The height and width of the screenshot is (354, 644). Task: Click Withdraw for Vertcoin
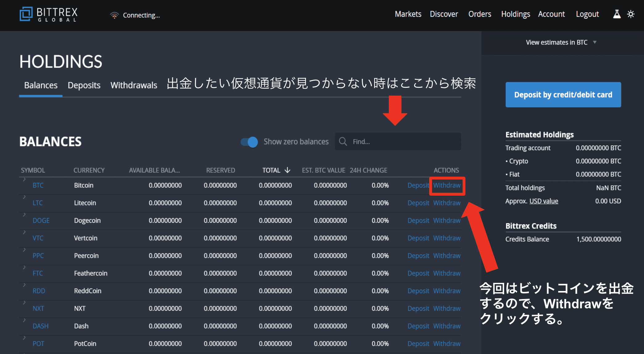pos(447,238)
